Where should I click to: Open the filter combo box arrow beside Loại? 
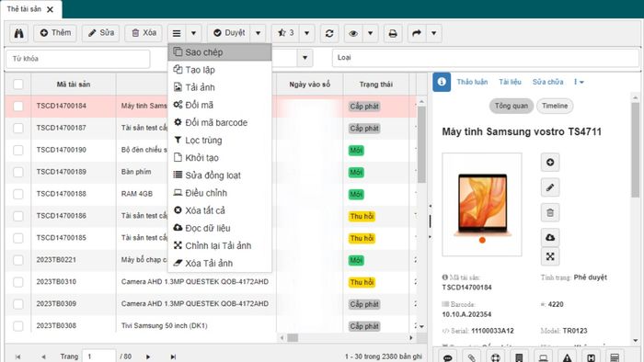coord(305,58)
